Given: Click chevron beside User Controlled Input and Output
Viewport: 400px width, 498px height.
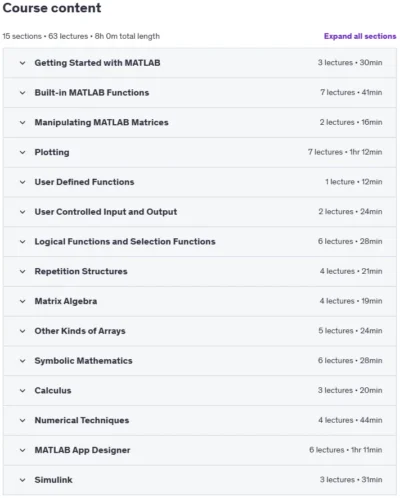Looking at the screenshot, I should pyautogui.click(x=22, y=212).
